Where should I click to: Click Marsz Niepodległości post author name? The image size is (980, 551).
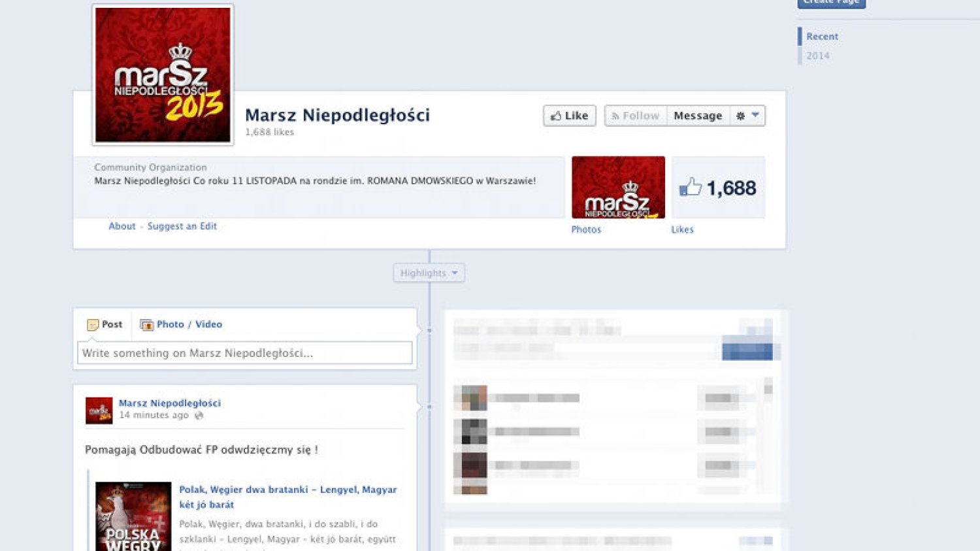pyautogui.click(x=170, y=403)
